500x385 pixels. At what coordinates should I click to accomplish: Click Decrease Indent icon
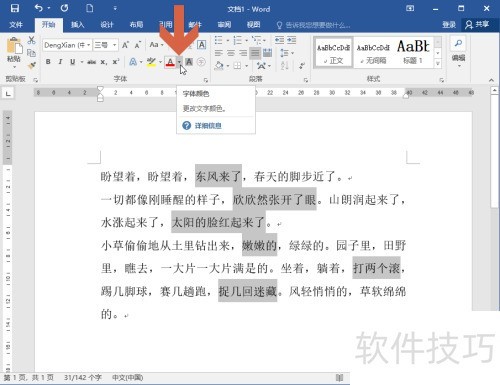(279, 40)
